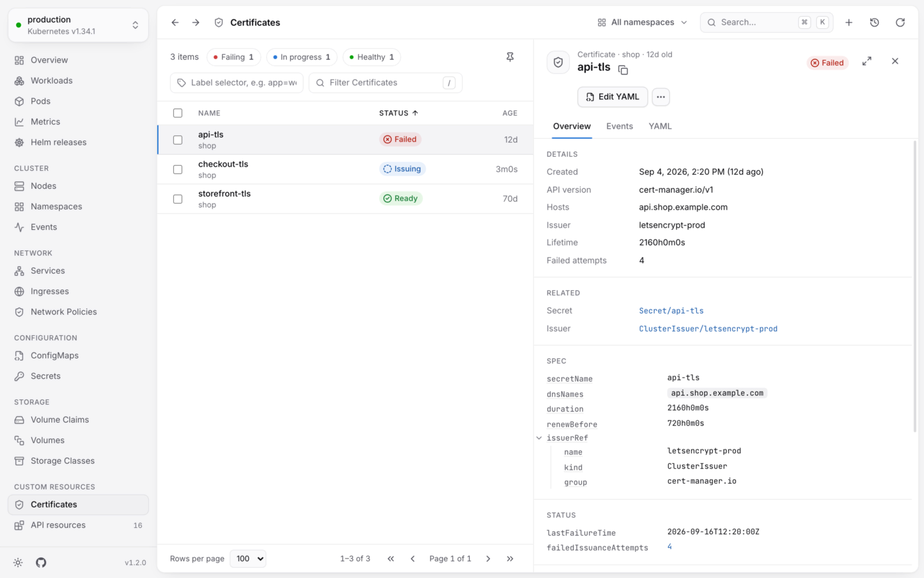Viewport: 924px width, 578px height.
Task: Toggle the Failing filter chip
Action: pyautogui.click(x=234, y=57)
